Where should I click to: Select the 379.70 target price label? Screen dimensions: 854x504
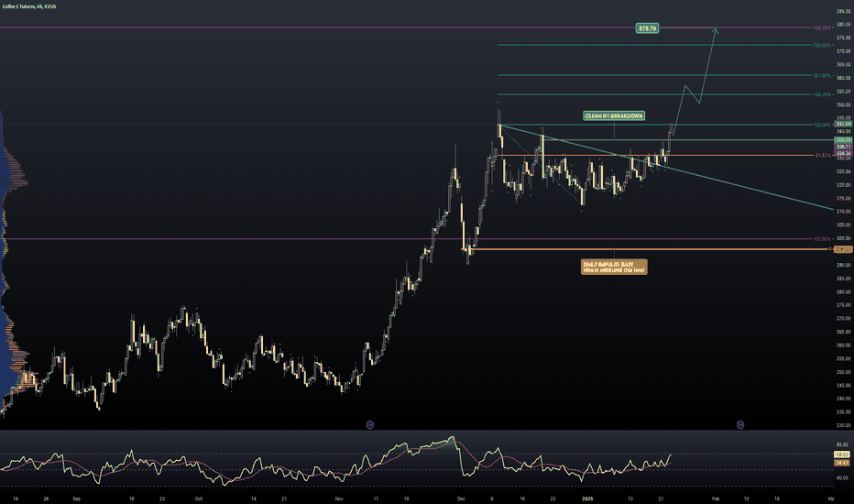click(647, 27)
